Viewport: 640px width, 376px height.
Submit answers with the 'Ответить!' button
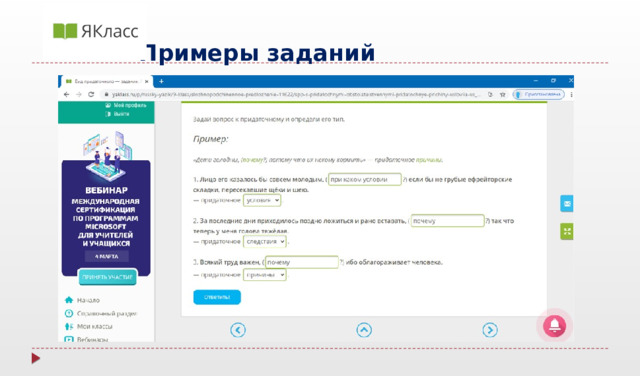tap(217, 297)
